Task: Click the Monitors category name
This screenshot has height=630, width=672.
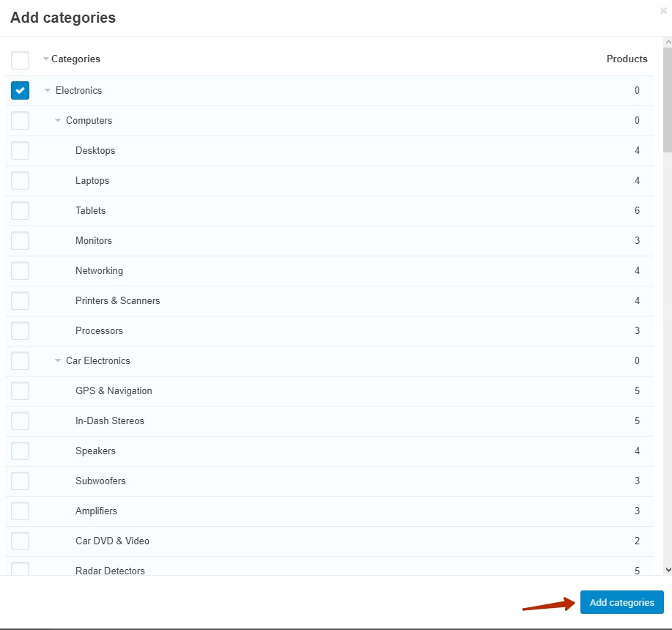Action: [x=94, y=240]
